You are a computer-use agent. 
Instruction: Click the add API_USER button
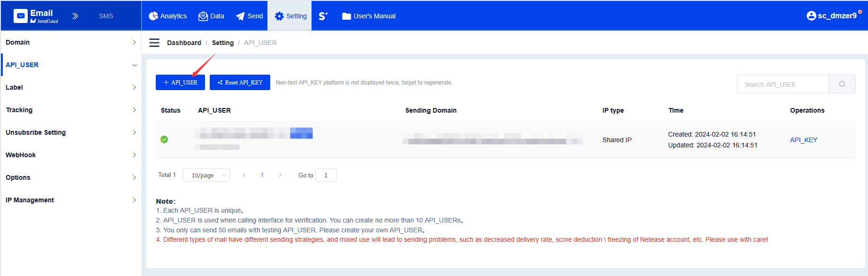tap(180, 82)
